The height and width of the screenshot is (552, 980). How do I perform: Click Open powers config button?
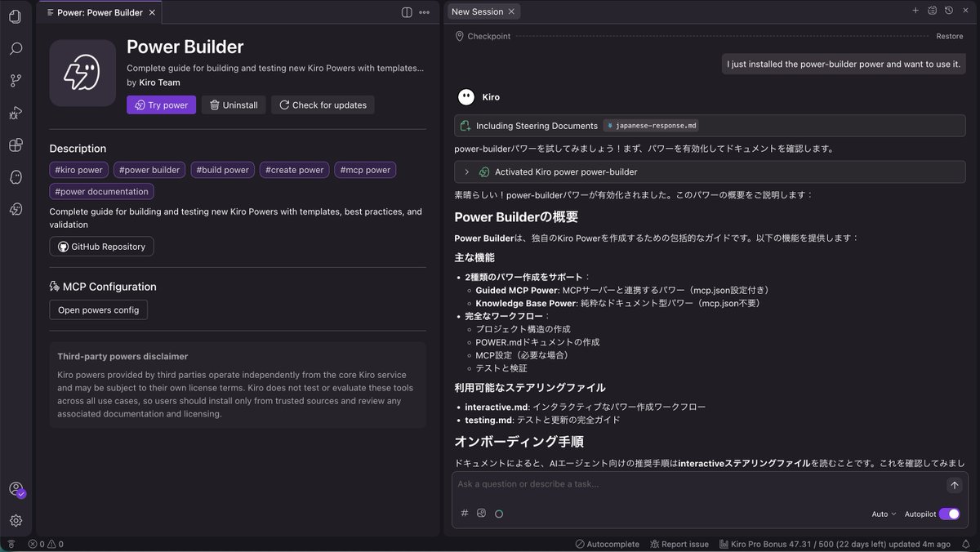(x=99, y=310)
